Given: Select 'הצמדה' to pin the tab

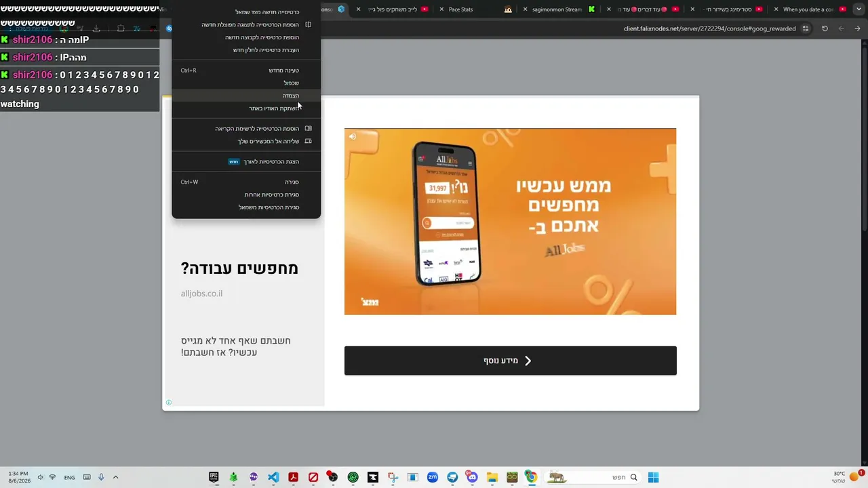Looking at the screenshot, I should (246, 96).
